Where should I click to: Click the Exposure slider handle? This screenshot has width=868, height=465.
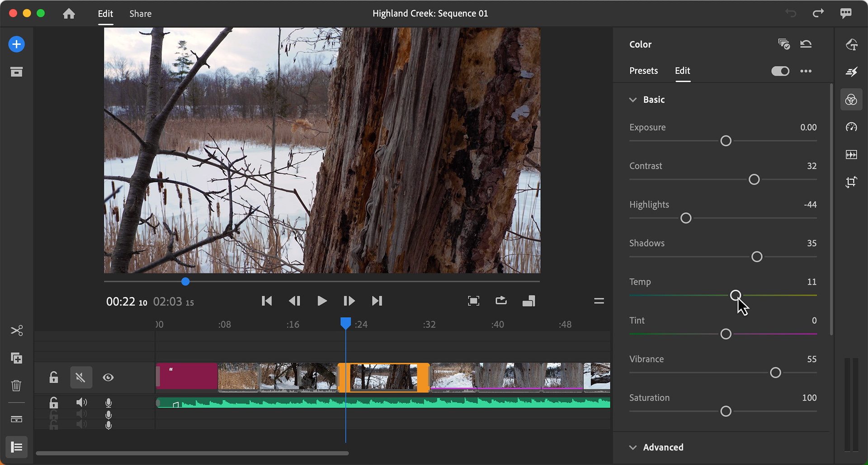click(726, 141)
